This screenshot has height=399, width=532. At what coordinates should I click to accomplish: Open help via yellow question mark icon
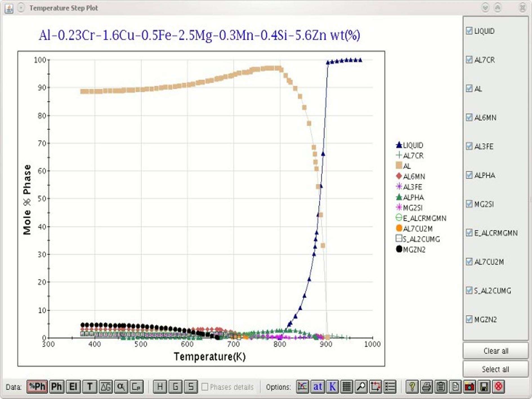coord(412,387)
